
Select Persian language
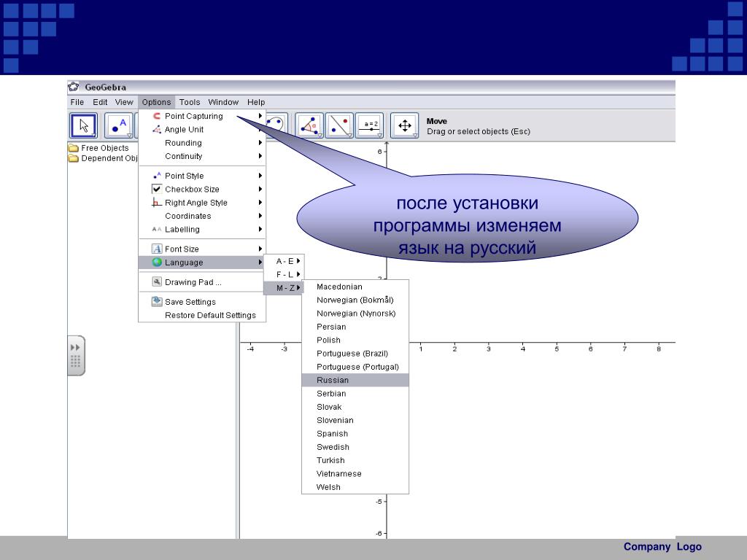(x=355, y=327)
